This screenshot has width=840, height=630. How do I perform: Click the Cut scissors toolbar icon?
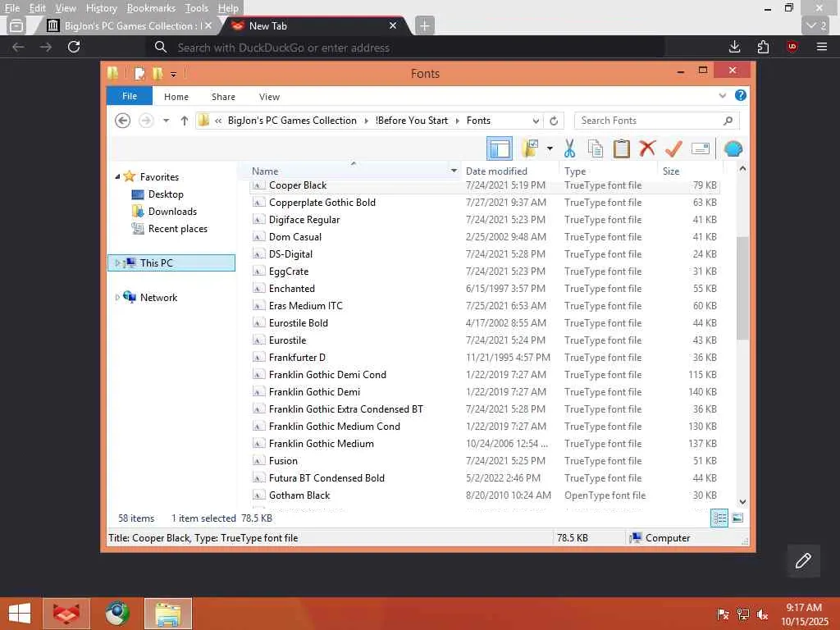[569, 148]
